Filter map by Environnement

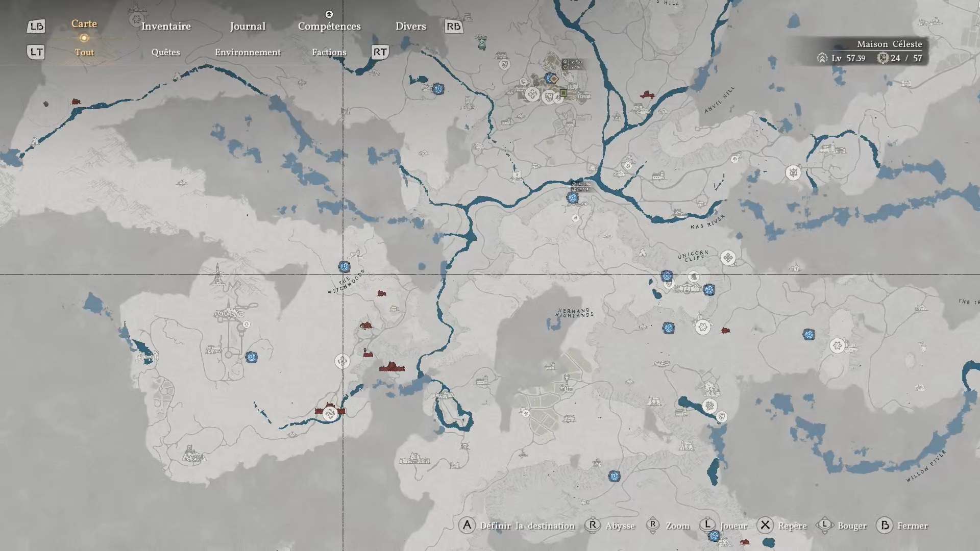click(x=248, y=52)
